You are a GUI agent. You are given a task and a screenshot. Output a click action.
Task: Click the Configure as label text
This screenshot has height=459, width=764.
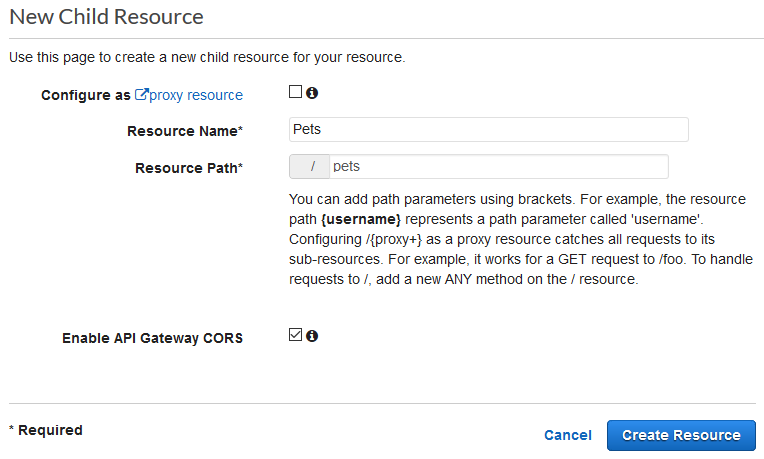(x=86, y=95)
